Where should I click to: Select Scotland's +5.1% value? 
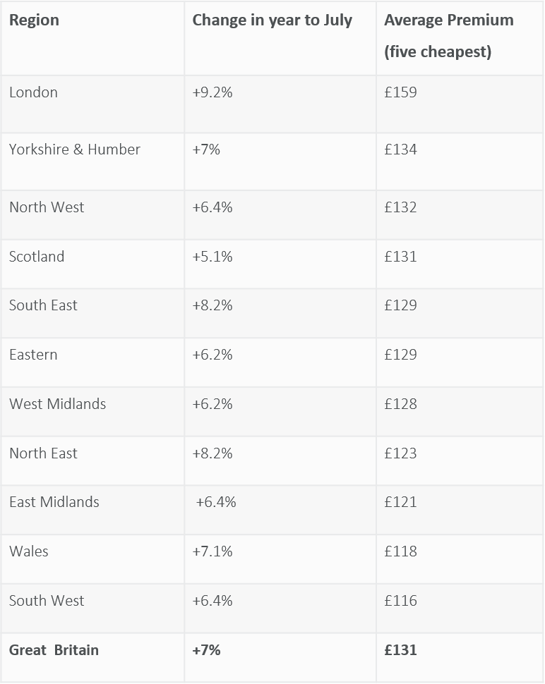tap(213, 256)
